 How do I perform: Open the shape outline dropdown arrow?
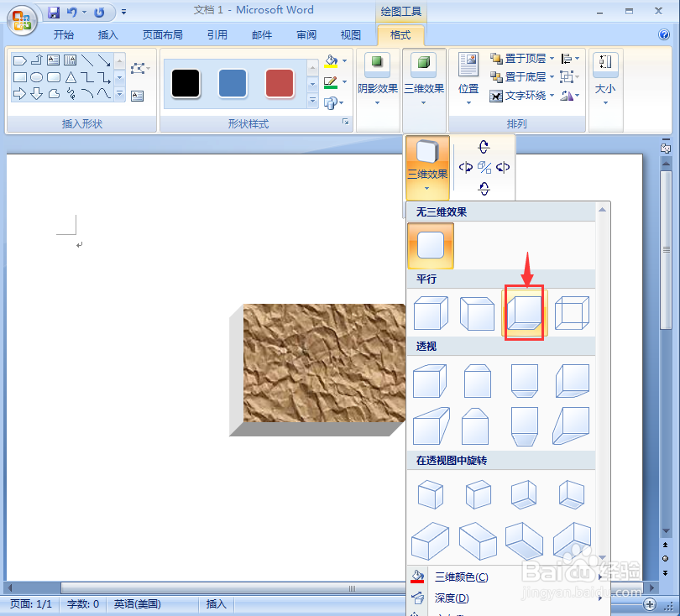coord(345,81)
